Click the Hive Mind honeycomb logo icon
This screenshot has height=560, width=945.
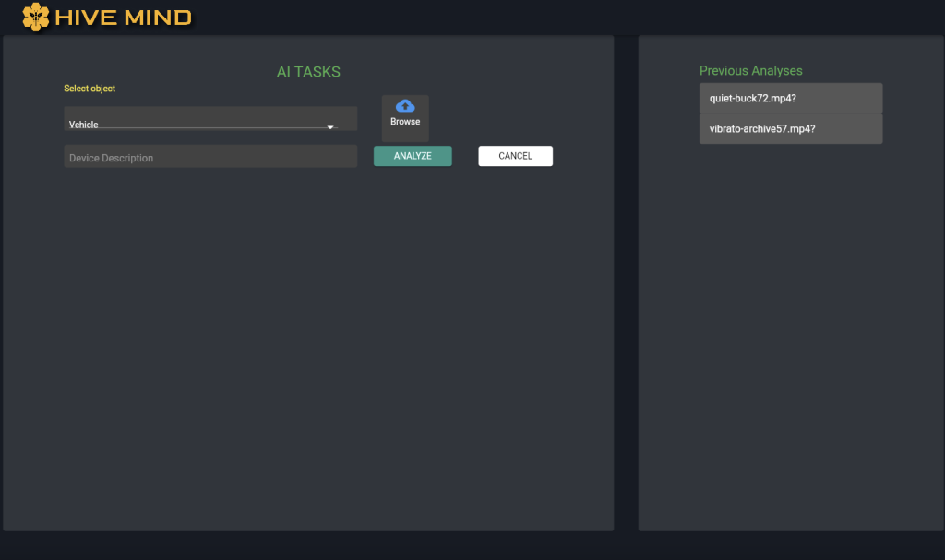pos(35,17)
